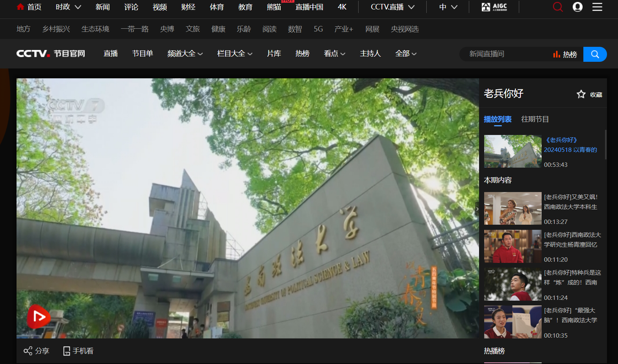This screenshot has height=364, width=618.
Task: Open 网展 link
Action: [x=372, y=29]
